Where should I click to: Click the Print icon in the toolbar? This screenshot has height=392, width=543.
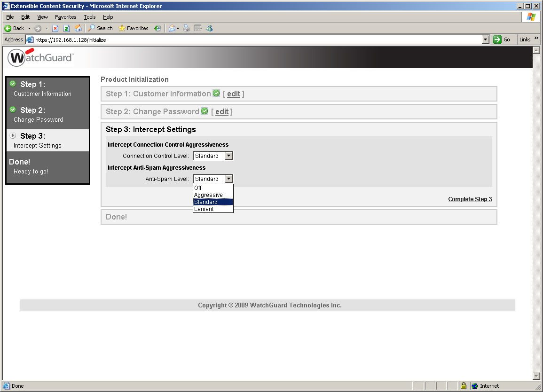187,28
